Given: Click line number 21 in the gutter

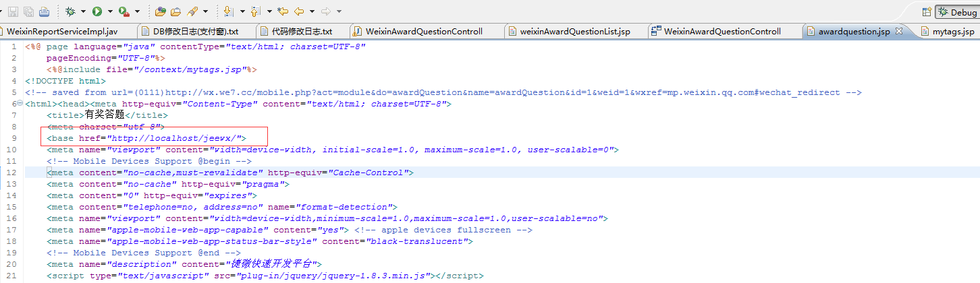Looking at the screenshot, I should pos(11,276).
